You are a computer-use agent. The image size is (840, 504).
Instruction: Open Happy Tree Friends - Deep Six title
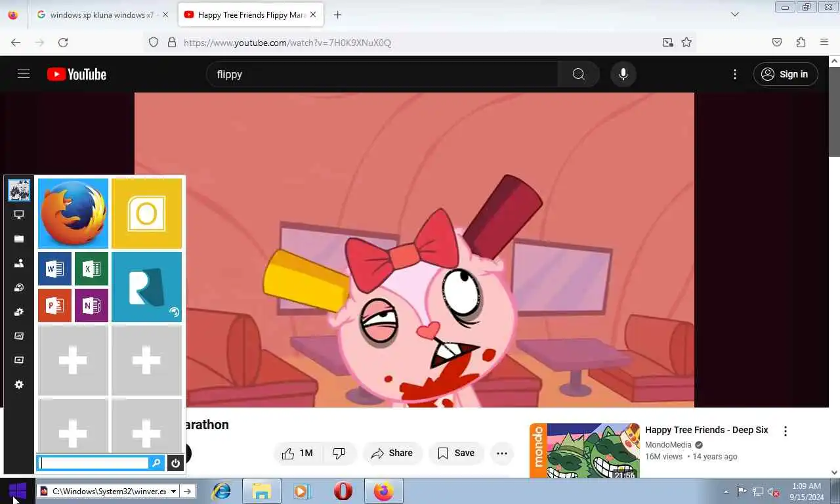706,430
